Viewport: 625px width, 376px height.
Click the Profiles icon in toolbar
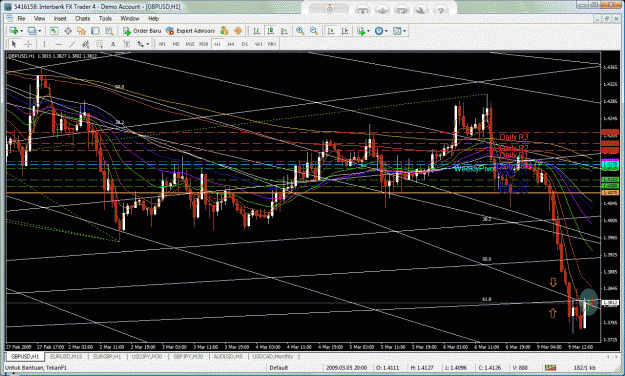point(32,31)
